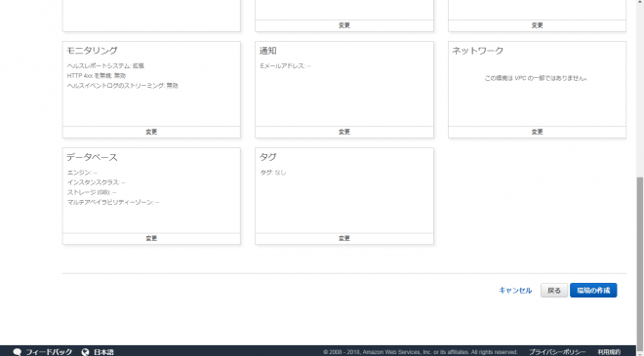Click the 通知 card heading
The image size is (644, 356).
click(267, 51)
